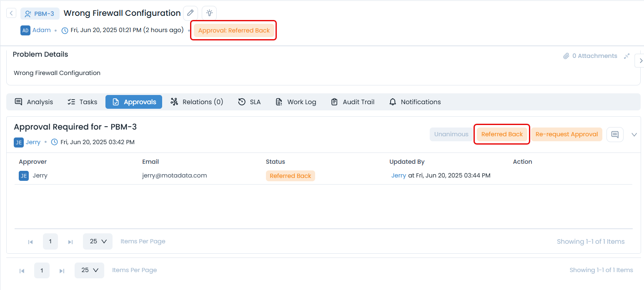Click the last page arrow in bottom pagination
644x290 pixels.
[x=62, y=270]
